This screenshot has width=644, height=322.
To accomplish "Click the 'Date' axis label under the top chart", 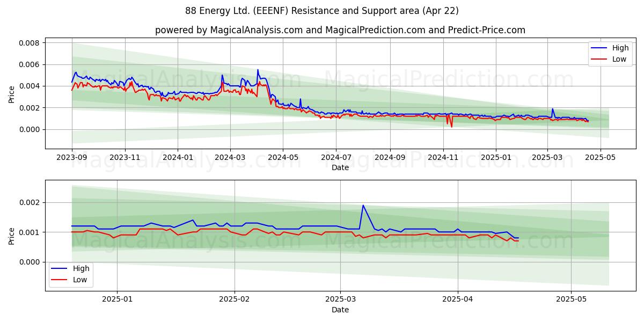I will coord(340,168).
